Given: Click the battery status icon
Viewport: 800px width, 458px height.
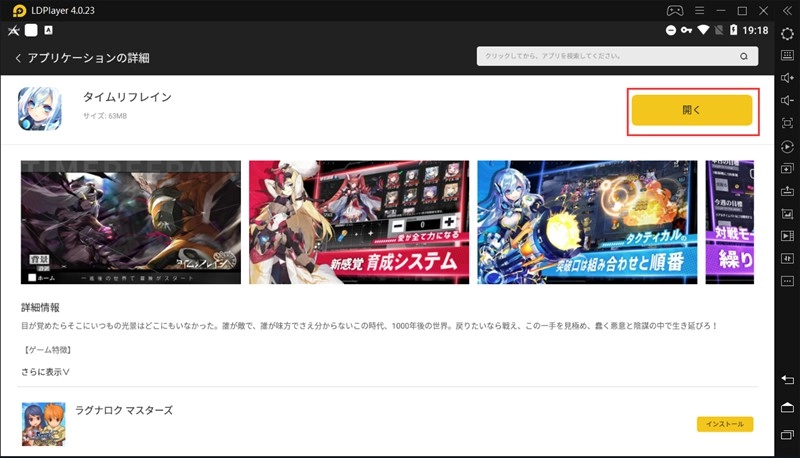Looking at the screenshot, I should 733,30.
